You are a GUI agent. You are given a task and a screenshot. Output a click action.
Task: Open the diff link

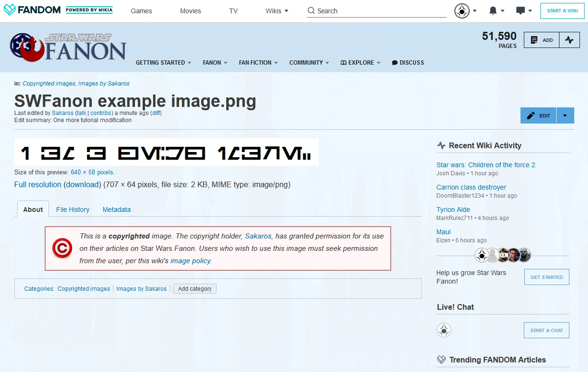tap(156, 113)
